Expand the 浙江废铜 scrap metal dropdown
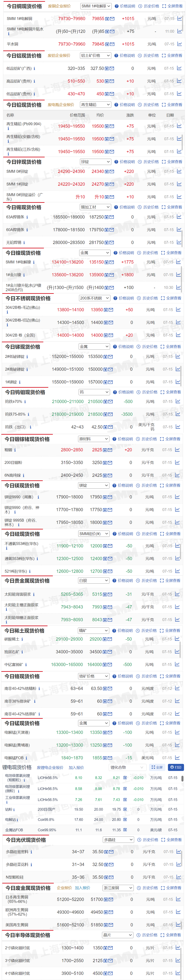This screenshot has height=980, width=186. [x=118, y=888]
